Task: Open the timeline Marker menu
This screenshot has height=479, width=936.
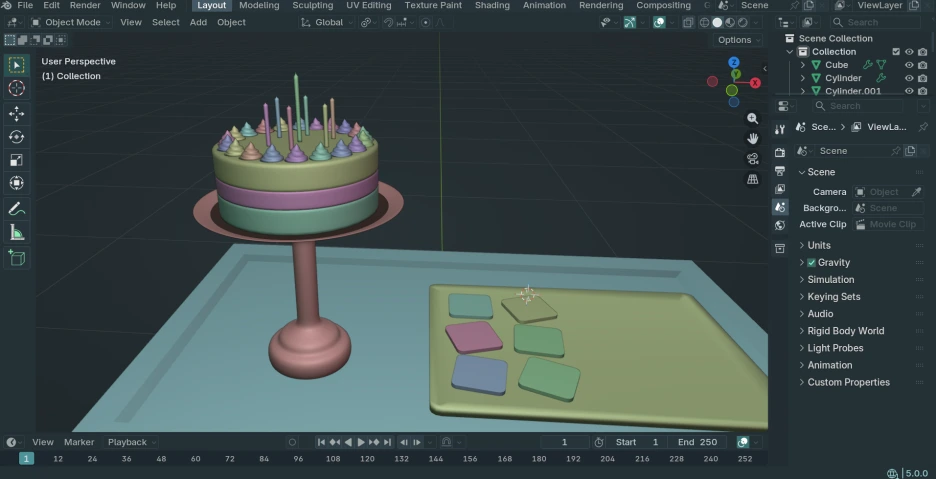Action: (x=79, y=443)
